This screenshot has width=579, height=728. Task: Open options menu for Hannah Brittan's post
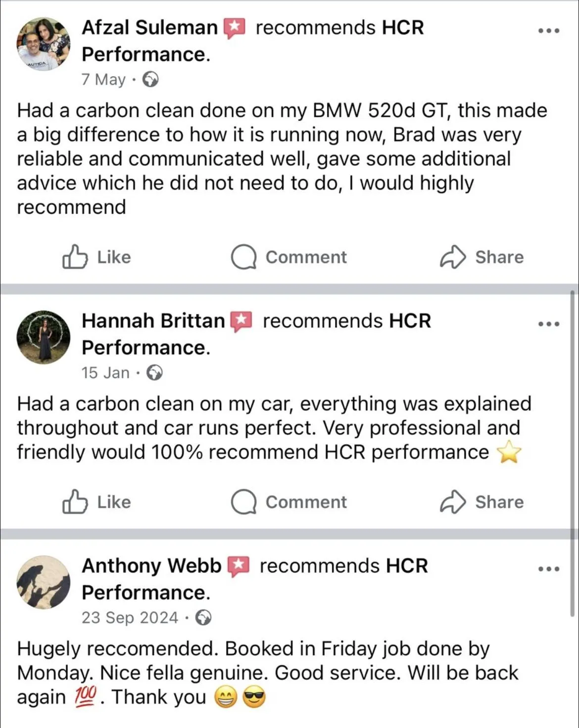pos(549,324)
